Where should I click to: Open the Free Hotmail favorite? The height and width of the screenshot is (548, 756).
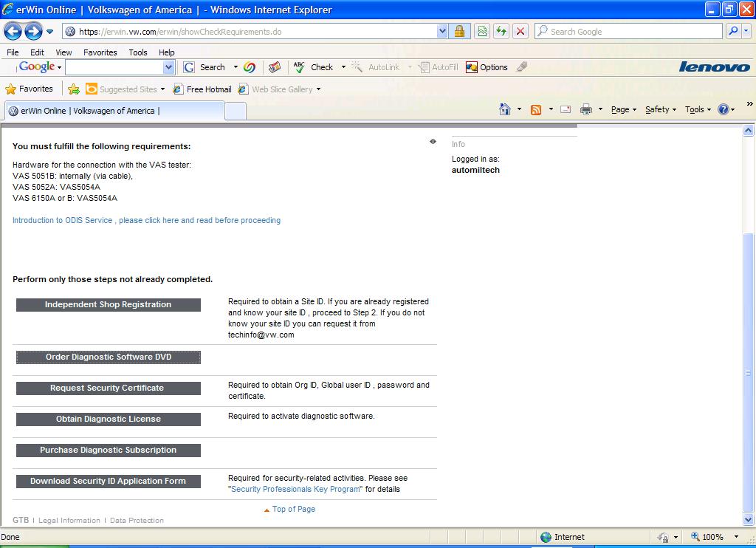(202, 89)
